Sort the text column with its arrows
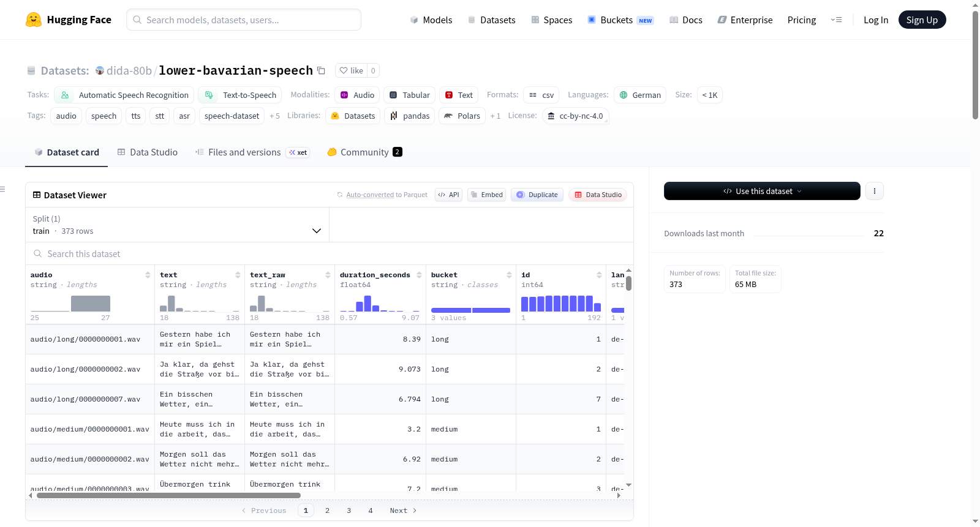980x527 pixels. (238, 275)
